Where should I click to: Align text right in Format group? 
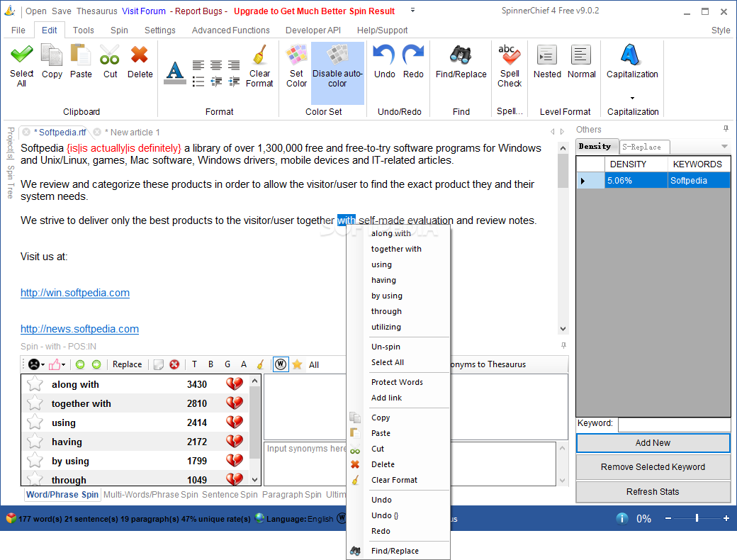pyautogui.click(x=234, y=65)
